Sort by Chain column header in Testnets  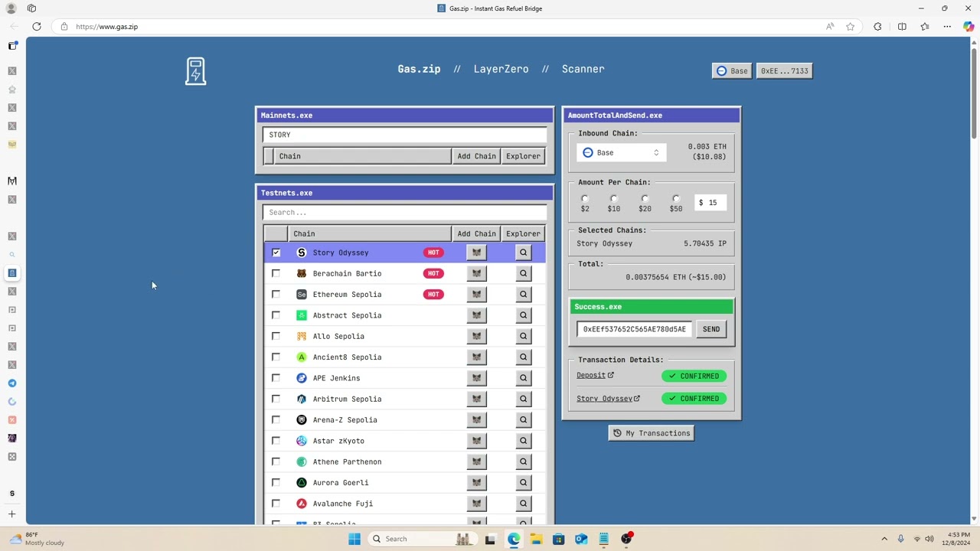[x=370, y=234]
